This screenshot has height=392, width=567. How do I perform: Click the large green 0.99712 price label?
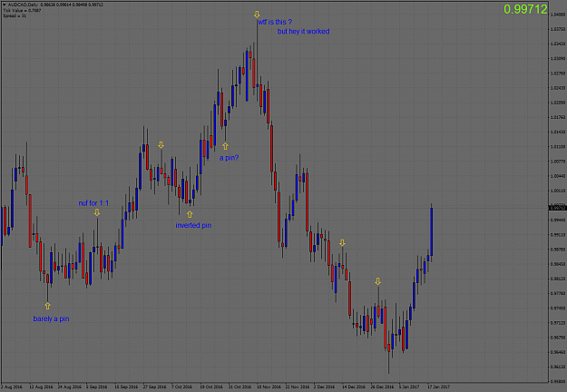click(525, 9)
